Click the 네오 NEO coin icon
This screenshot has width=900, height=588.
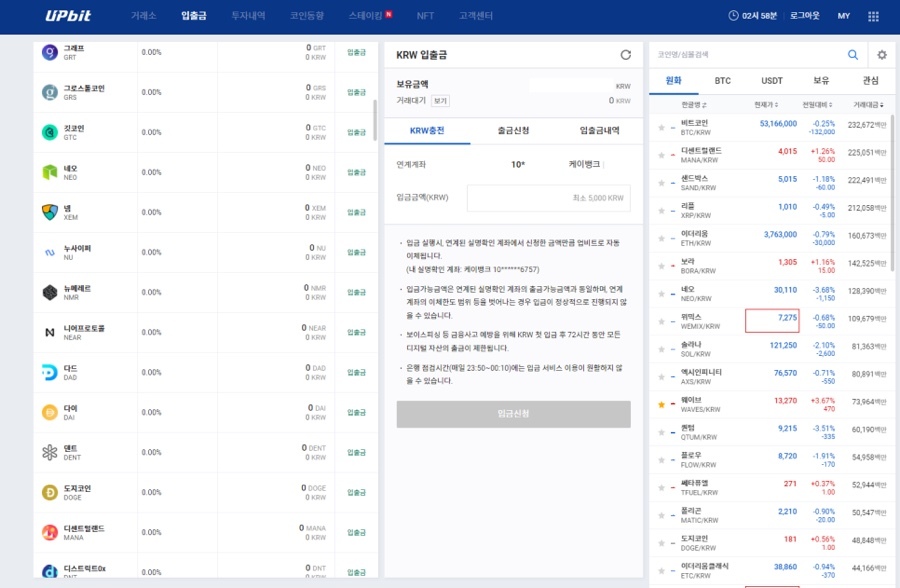[x=50, y=172]
